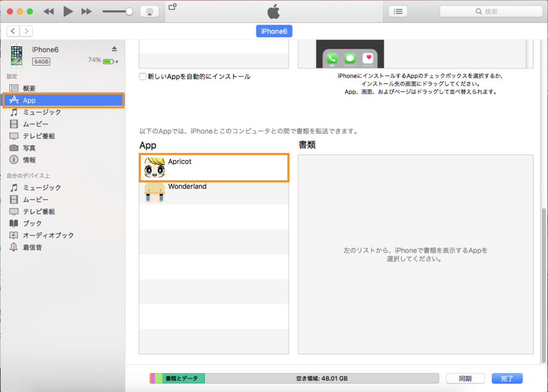Viewport: 548px width, 392px height.
Task: Go back with the left chevron
Action: (x=13, y=31)
